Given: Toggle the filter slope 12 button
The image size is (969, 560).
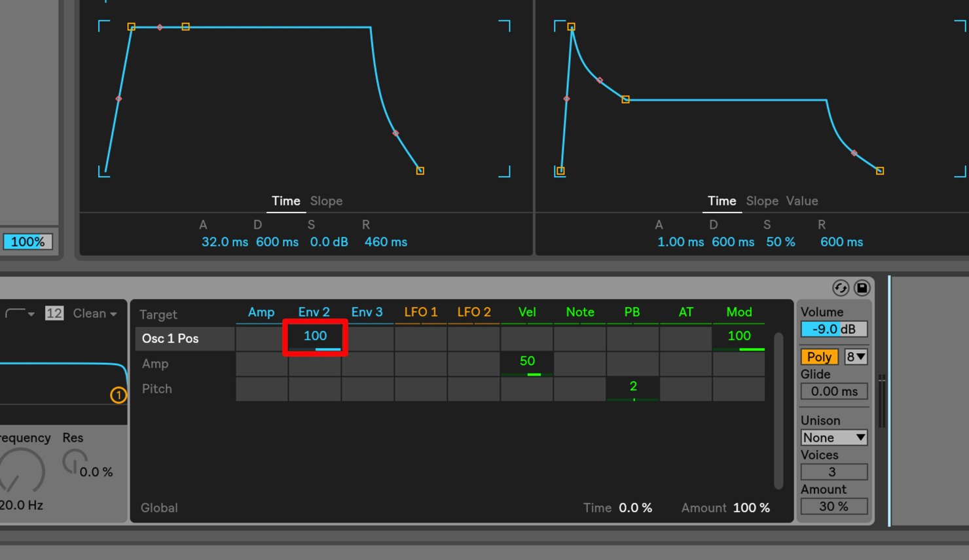Looking at the screenshot, I should (x=54, y=313).
